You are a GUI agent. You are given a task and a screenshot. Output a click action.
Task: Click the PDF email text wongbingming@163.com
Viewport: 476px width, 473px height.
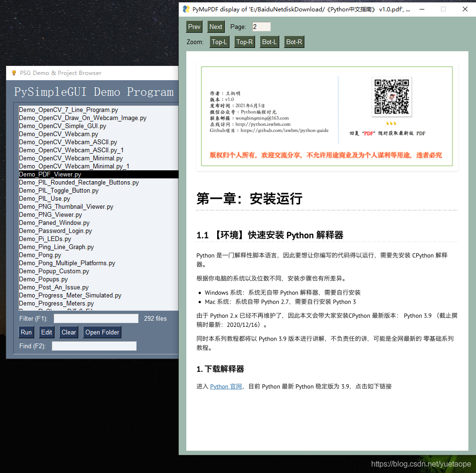pyautogui.click(x=262, y=118)
